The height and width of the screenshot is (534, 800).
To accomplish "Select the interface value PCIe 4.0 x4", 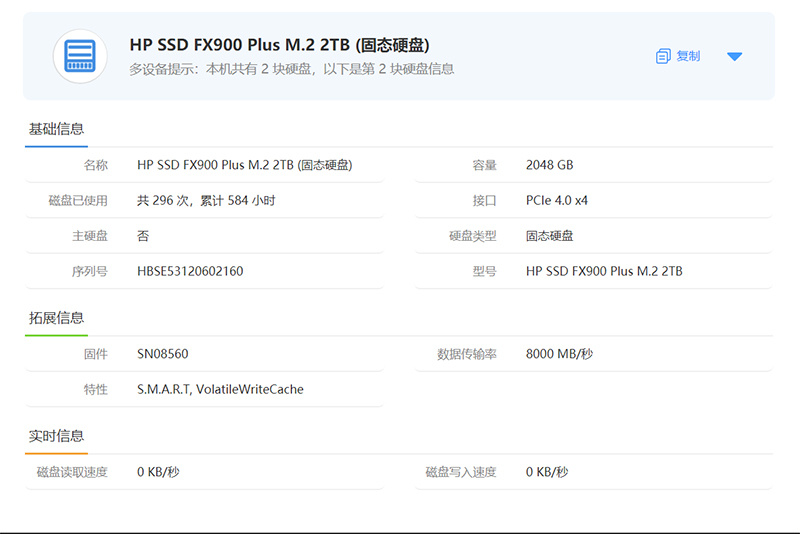I will 557,200.
